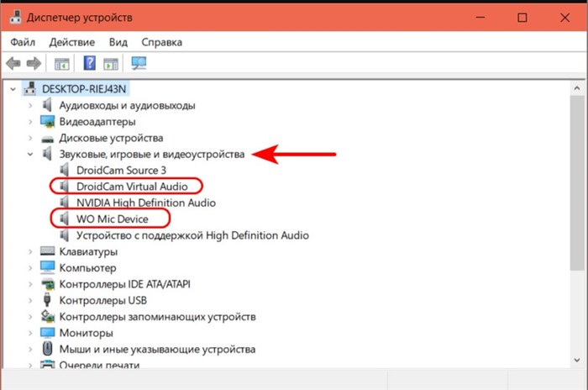Click the Back arrow toolbar icon

(13, 63)
